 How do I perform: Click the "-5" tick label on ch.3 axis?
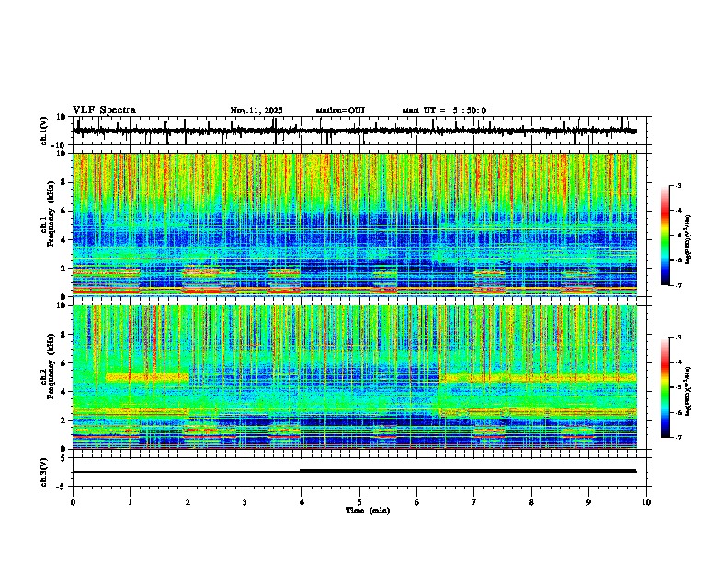click(x=62, y=487)
